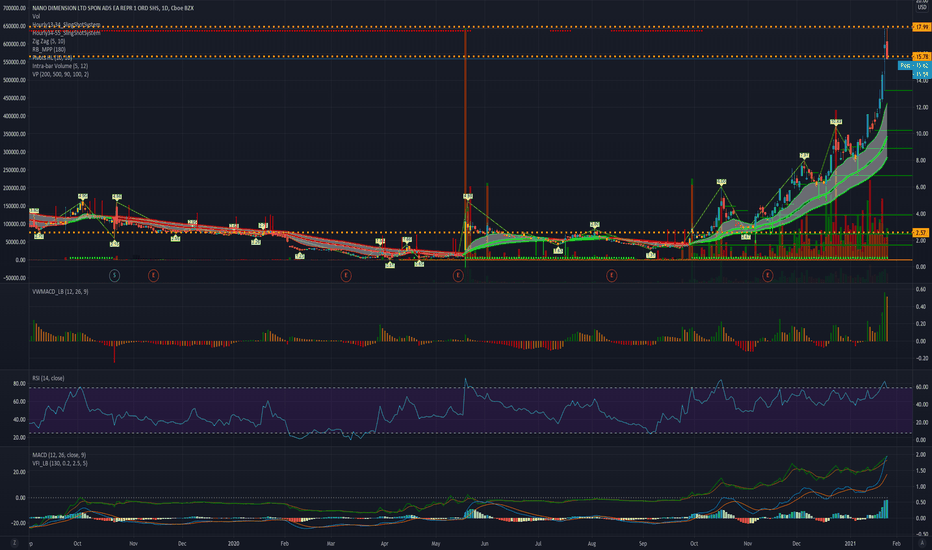Click the 700000.00 volume scale label
Viewport: 932px width, 550px height.
pos(14,8)
